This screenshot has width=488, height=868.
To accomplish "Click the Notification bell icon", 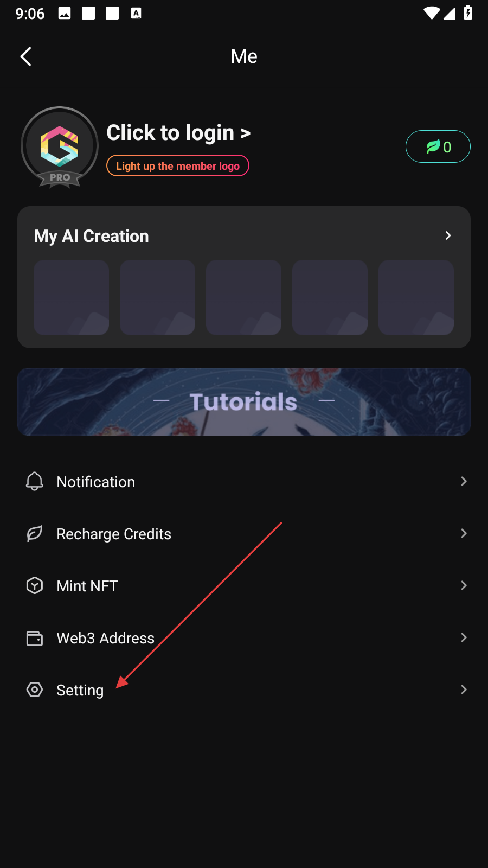I will coord(35,481).
